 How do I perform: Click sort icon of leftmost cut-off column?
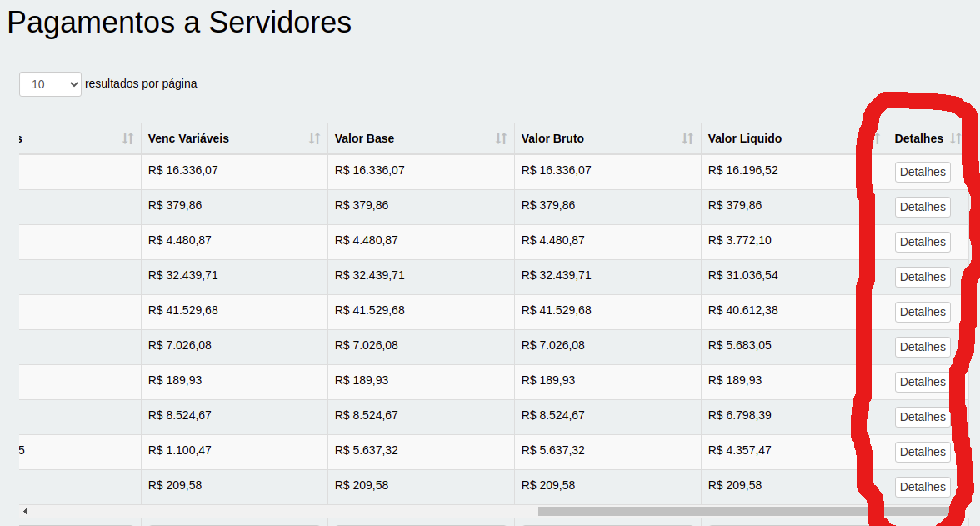(127, 138)
